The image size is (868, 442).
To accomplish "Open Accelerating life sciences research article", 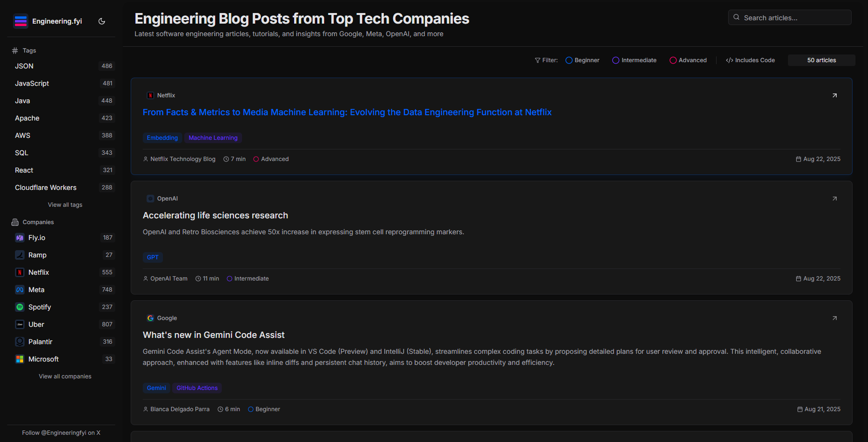I will pyautogui.click(x=215, y=215).
